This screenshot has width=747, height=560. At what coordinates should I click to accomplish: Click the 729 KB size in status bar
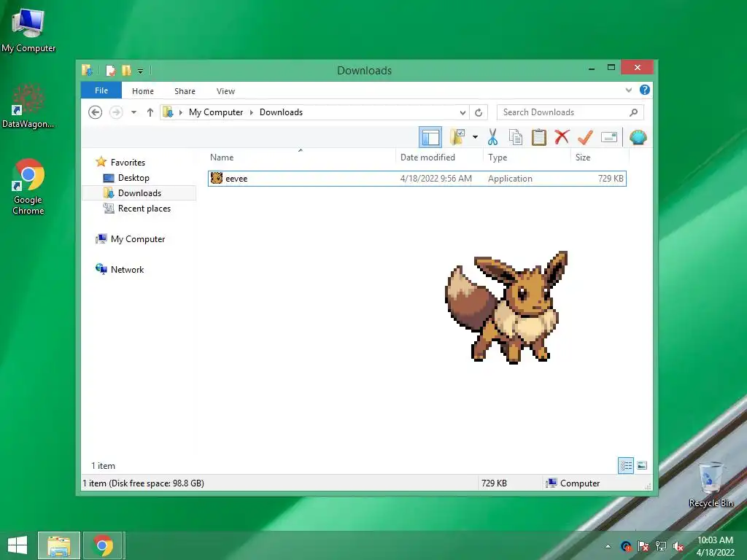[x=494, y=483]
